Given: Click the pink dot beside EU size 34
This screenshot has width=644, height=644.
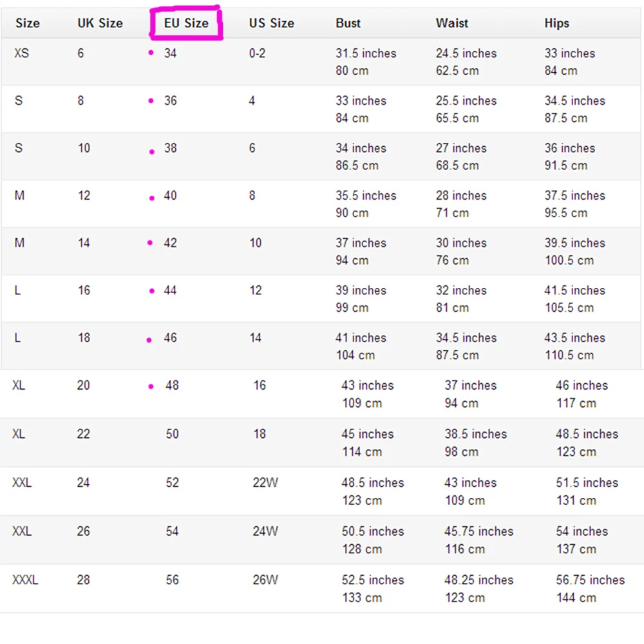Looking at the screenshot, I should (151, 53).
